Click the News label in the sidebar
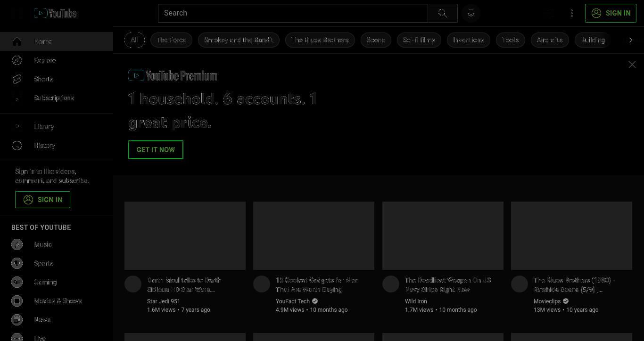Screen dimensions: 644x341 pos(42,320)
